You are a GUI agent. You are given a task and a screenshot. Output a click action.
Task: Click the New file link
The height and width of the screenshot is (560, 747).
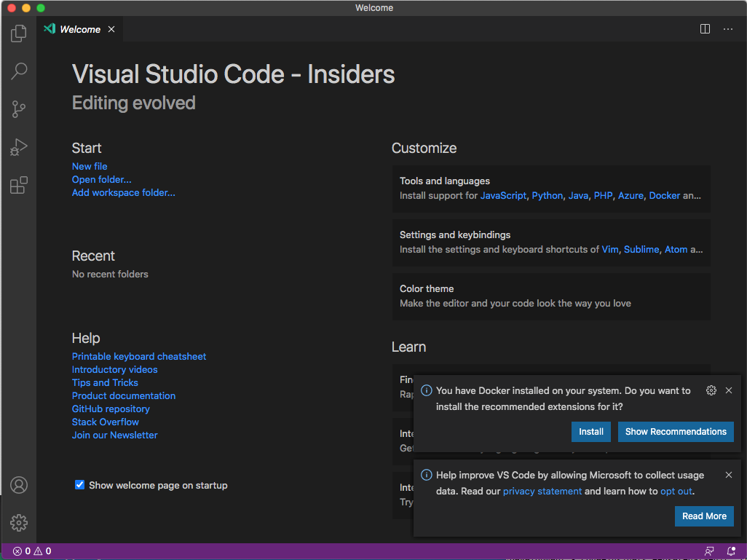[90, 166]
